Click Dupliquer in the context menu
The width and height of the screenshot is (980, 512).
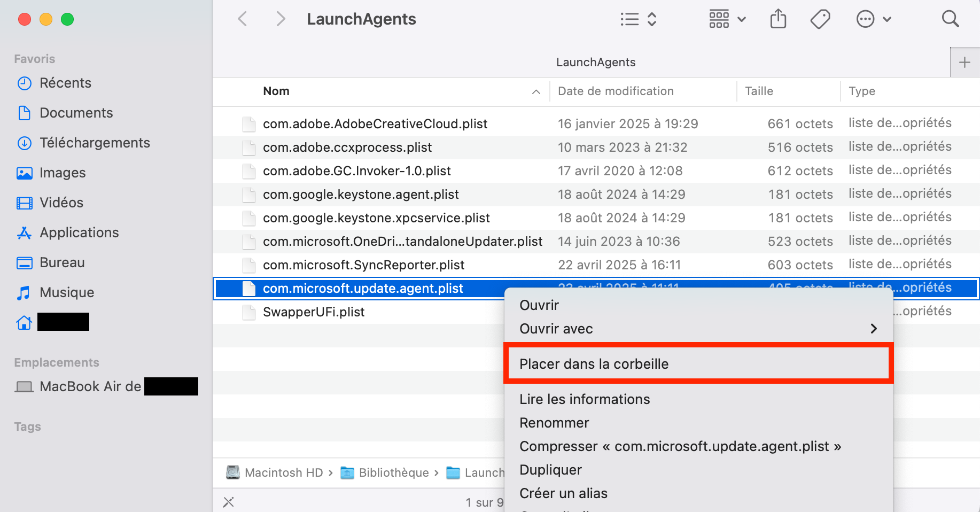[x=550, y=469]
